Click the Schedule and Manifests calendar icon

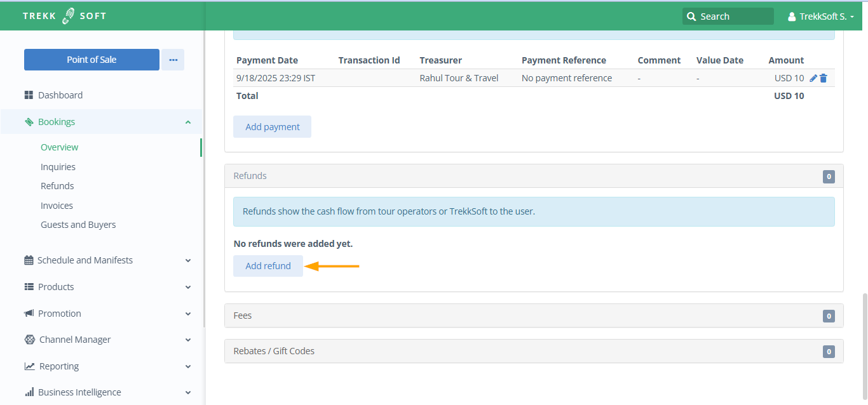29,260
